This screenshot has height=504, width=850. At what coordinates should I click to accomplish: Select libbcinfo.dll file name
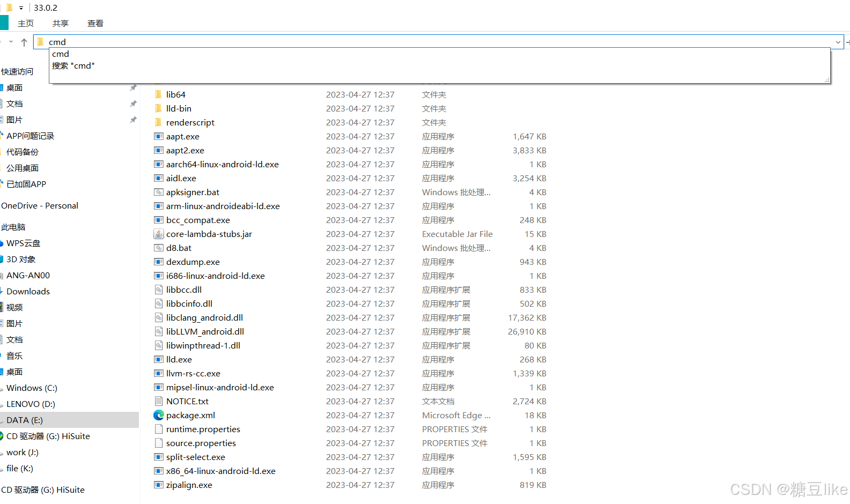189,304
